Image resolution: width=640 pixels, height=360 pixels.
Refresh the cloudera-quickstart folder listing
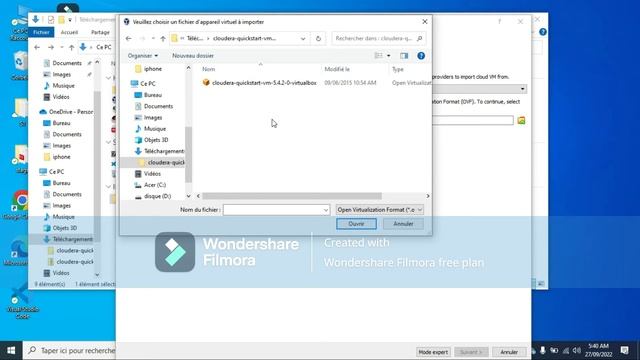coord(318,38)
